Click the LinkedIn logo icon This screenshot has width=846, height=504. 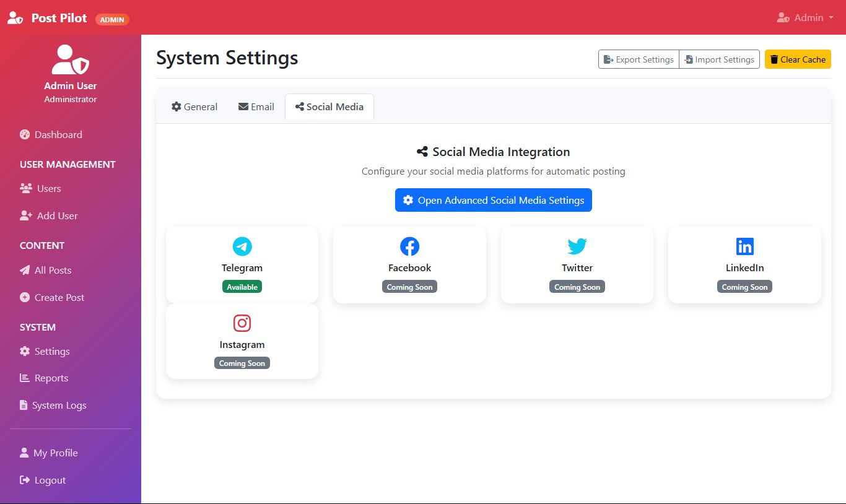(744, 246)
